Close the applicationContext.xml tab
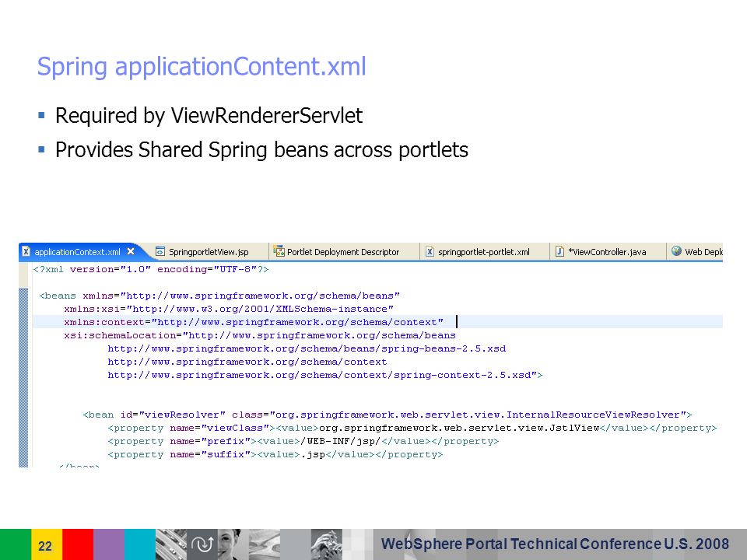 pyautogui.click(x=131, y=251)
